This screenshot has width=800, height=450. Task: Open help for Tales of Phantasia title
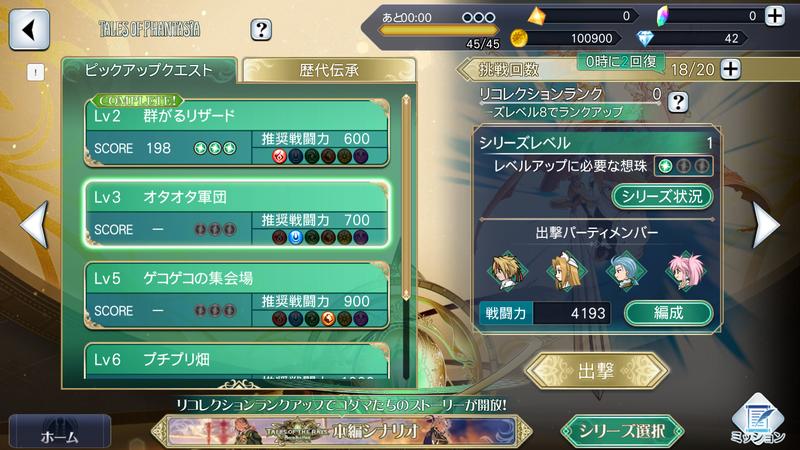point(261,30)
